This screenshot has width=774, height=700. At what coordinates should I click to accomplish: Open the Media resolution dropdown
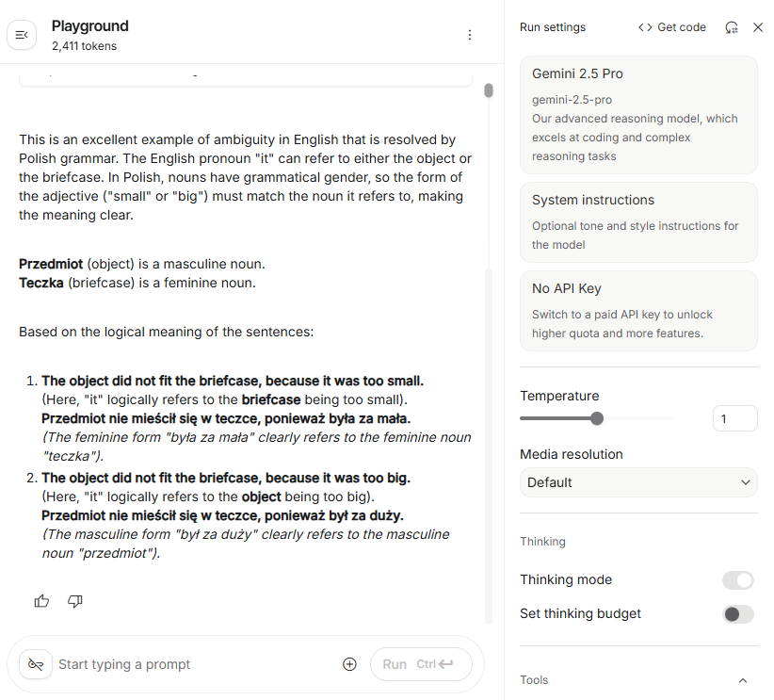(638, 482)
